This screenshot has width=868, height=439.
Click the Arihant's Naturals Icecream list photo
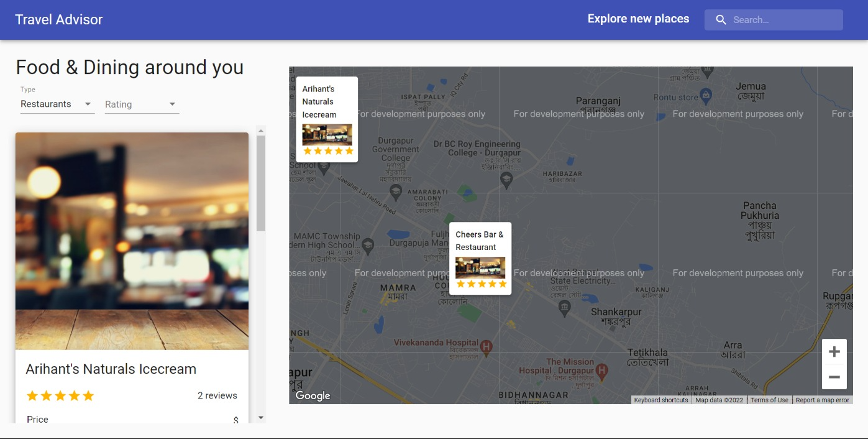[x=132, y=241]
